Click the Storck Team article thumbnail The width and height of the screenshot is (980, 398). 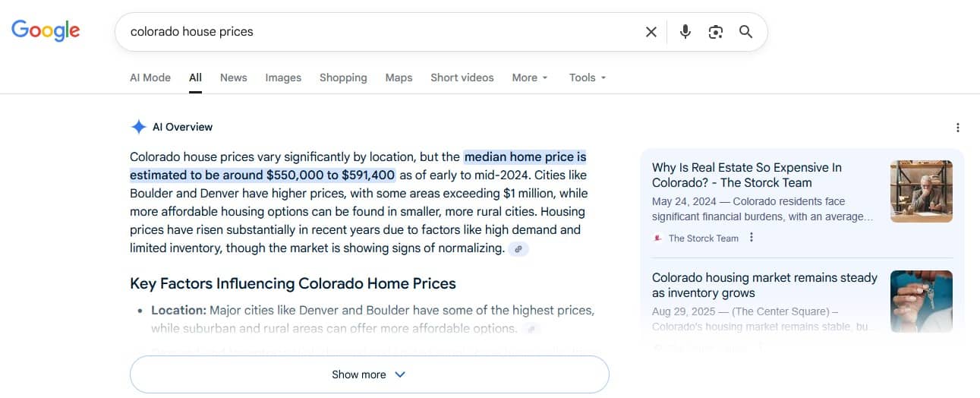922,191
